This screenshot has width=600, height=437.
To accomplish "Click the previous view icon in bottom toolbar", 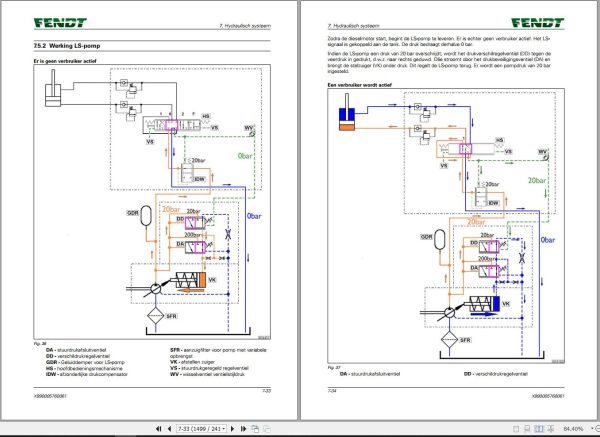I will pos(255,429).
